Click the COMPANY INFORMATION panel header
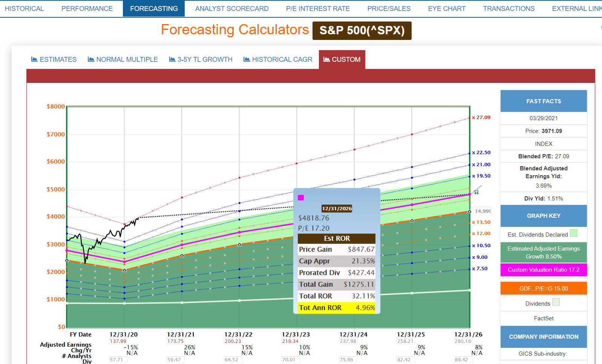This screenshot has height=364, width=602. coord(544,336)
